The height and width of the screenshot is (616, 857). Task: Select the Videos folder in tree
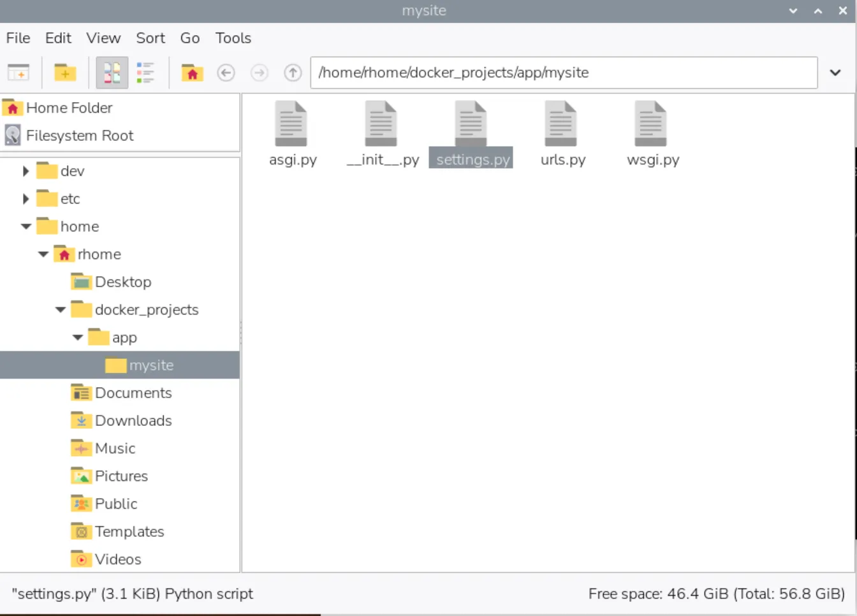click(106, 559)
